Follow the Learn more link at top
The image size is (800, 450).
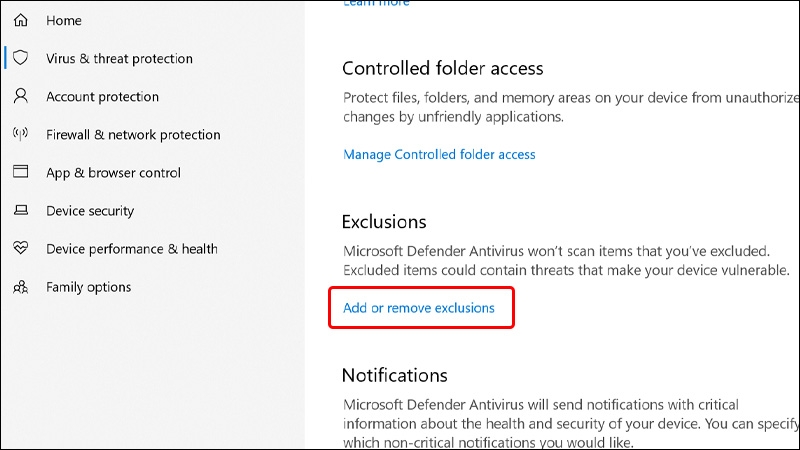[x=376, y=3]
